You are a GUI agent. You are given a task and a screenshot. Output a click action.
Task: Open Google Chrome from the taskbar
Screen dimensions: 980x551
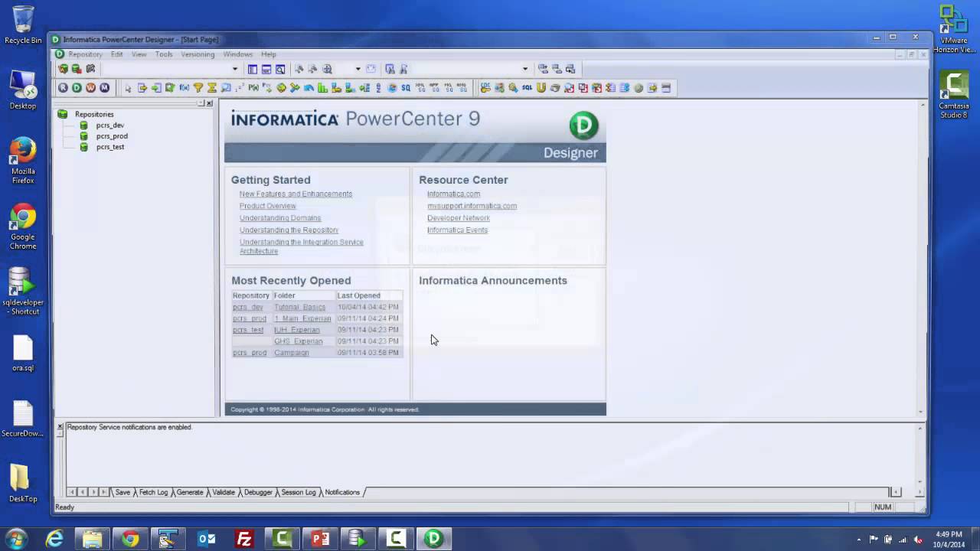coord(130,539)
